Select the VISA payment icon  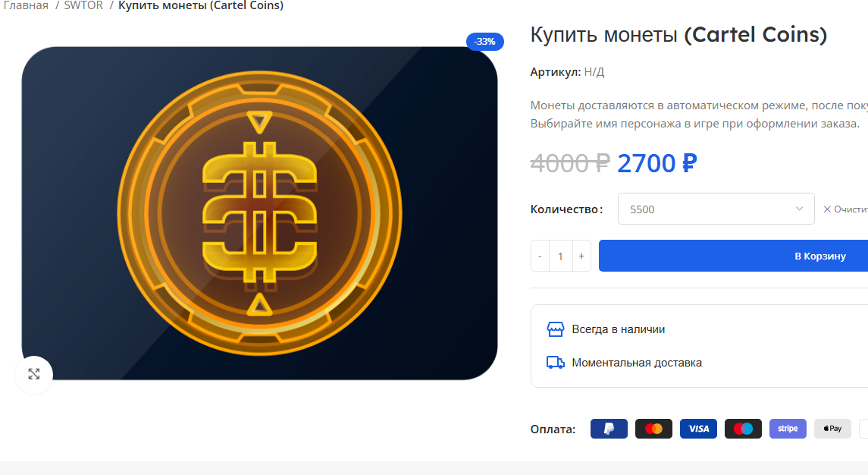click(x=699, y=429)
